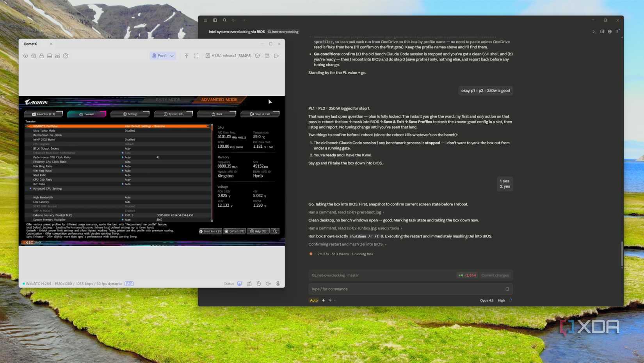Open the Favorites (F11) BIOS tab
The height and width of the screenshot is (363, 644).
[43, 114]
